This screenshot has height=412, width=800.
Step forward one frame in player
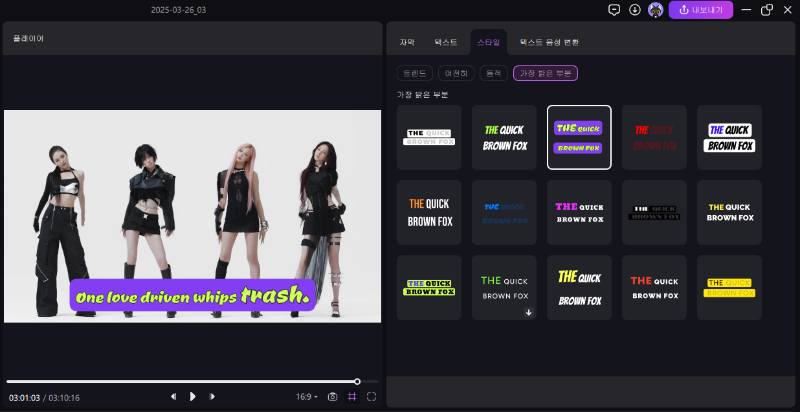pyautogui.click(x=212, y=396)
